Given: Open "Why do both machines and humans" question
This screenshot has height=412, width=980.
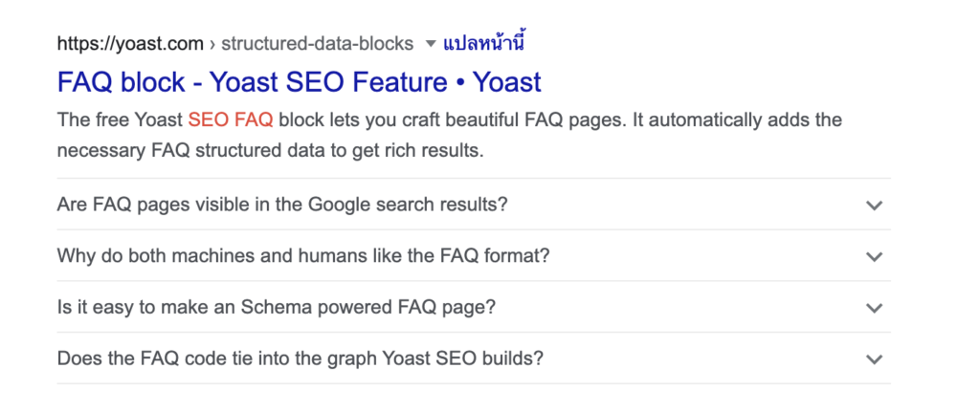Looking at the screenshot, I should pyautogui.click(x=302, y=256).
